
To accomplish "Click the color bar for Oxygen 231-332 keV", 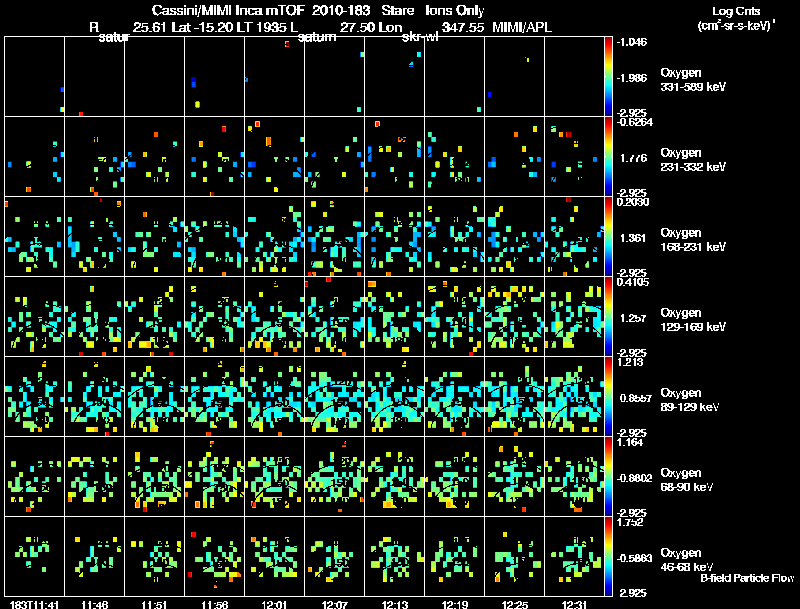I will click(609, 156).
